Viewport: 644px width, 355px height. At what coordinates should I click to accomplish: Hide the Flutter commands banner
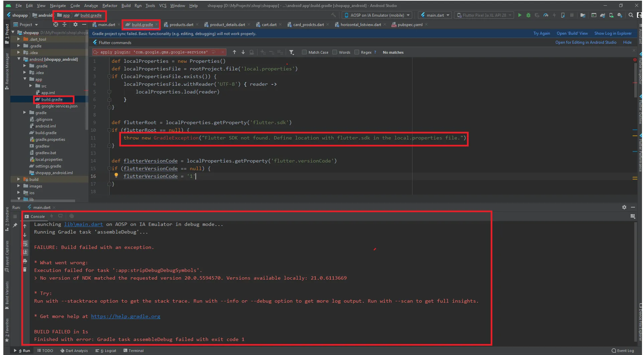[x=627, y=42]
